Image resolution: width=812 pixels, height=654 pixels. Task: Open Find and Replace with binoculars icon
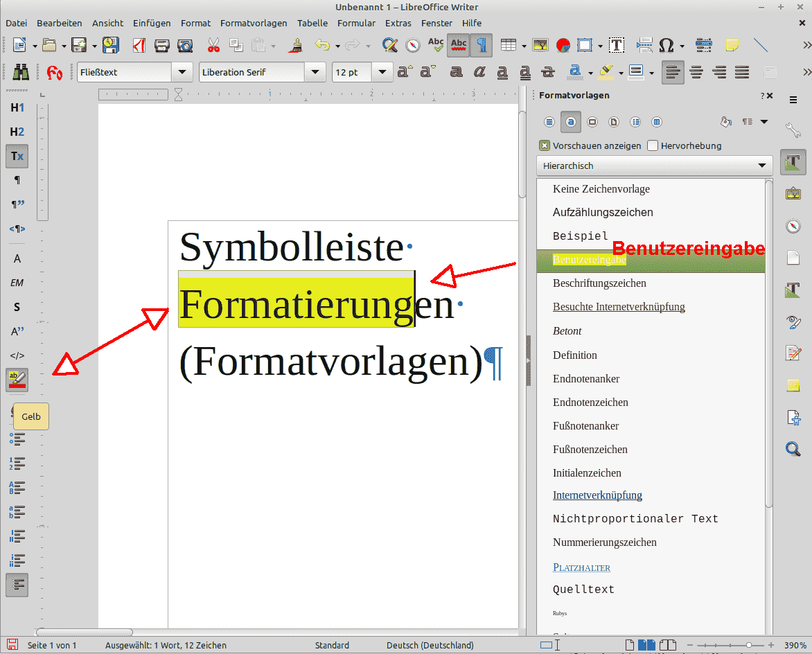(x=21, y=72)
